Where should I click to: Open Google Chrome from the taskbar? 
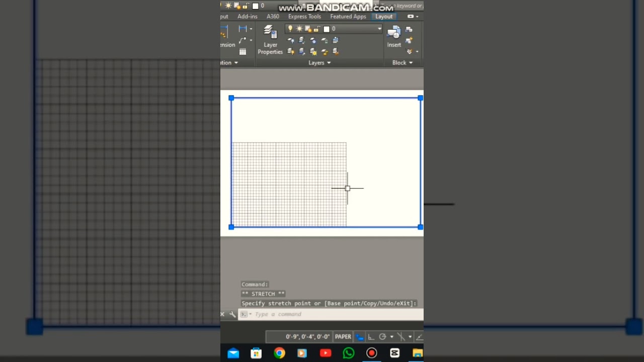[279, 353]
